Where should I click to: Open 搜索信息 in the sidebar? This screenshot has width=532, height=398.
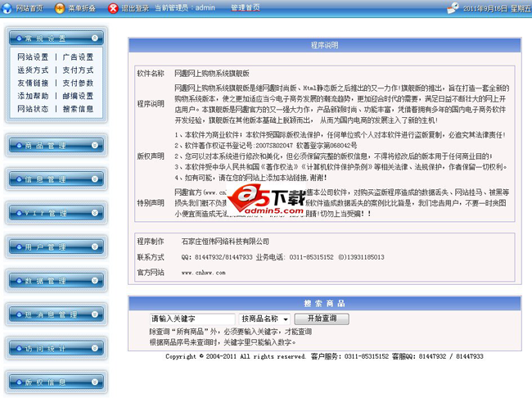click(78, 109)
